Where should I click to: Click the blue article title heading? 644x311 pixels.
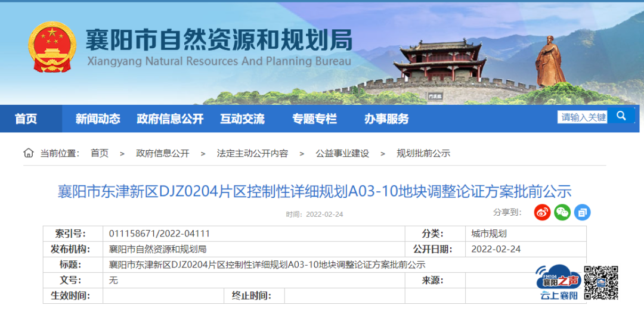click(315, 192)
